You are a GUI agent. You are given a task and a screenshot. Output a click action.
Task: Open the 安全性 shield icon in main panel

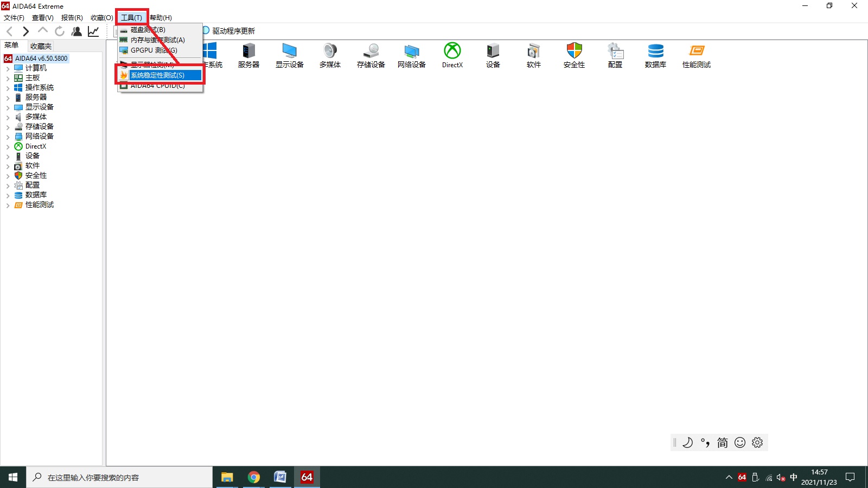(574, 55)
